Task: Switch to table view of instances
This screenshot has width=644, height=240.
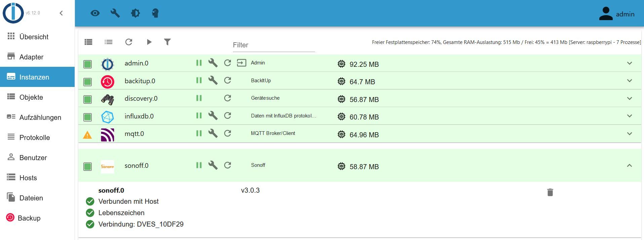Action: (x=88, y=42)
